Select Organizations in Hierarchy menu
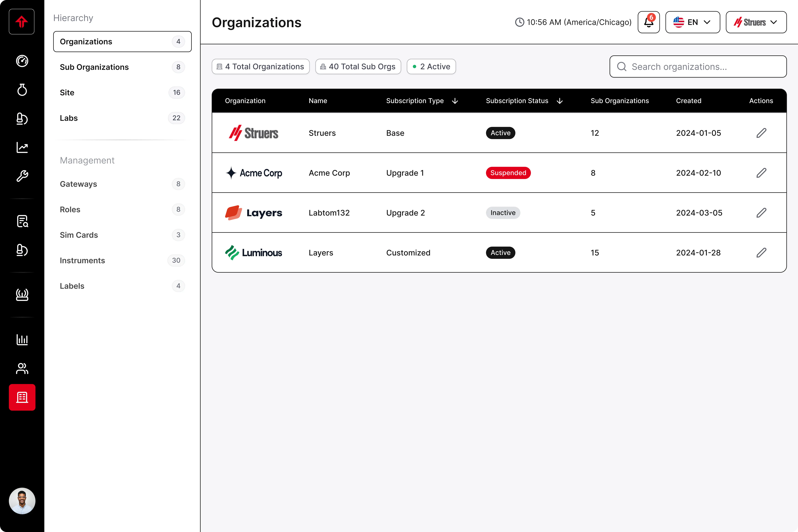This screenshot has height=532, width=798. click(122, 41)
